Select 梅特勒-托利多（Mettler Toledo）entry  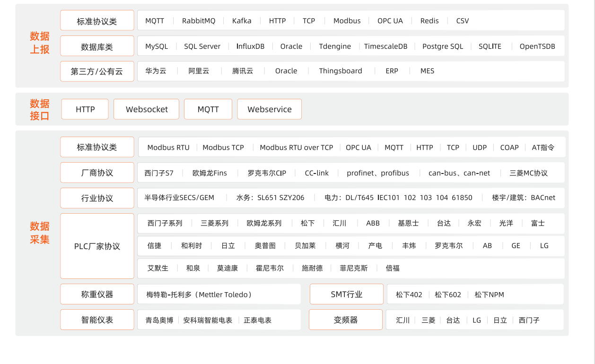pyautogui.click(x=199, y=295)
